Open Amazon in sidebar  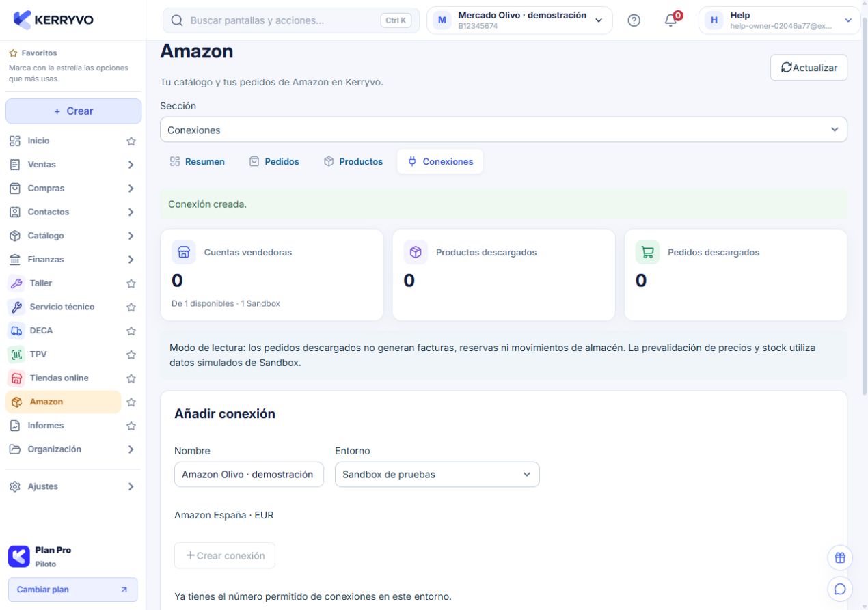click(x=63, y=402)
